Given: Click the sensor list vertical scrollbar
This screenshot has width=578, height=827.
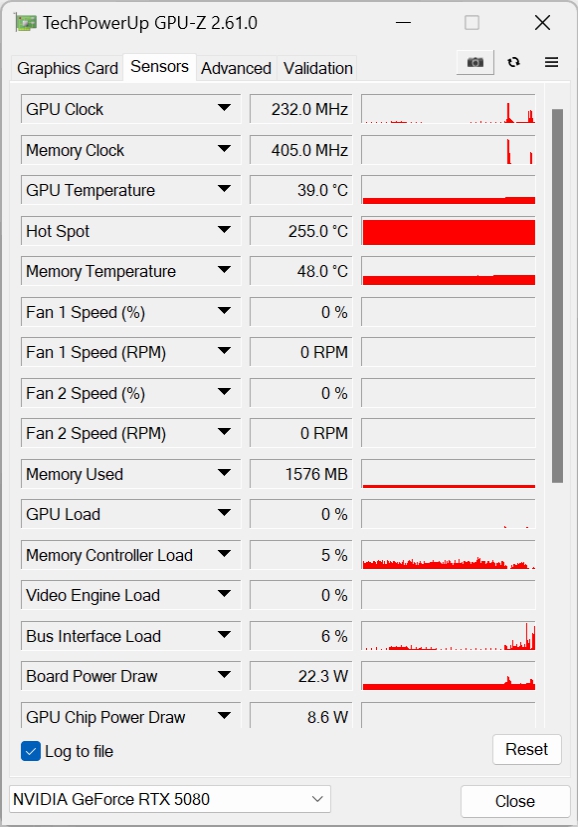Looking at the screenshot, I should click(557, 295).
